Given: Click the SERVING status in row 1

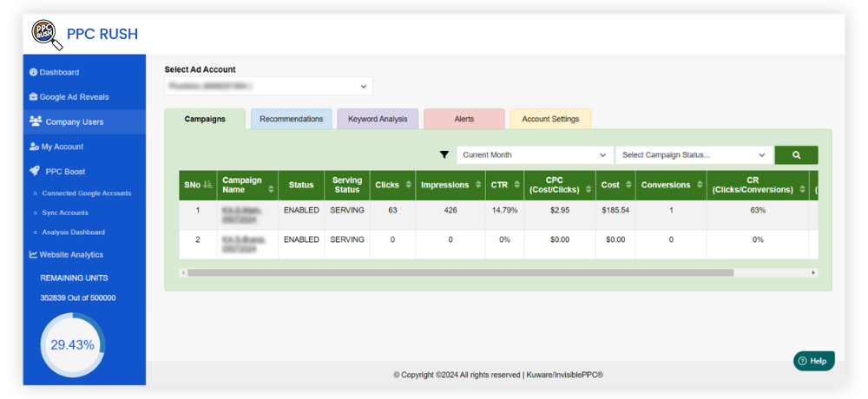Looking at the screenshot, I should coord(347,211).
